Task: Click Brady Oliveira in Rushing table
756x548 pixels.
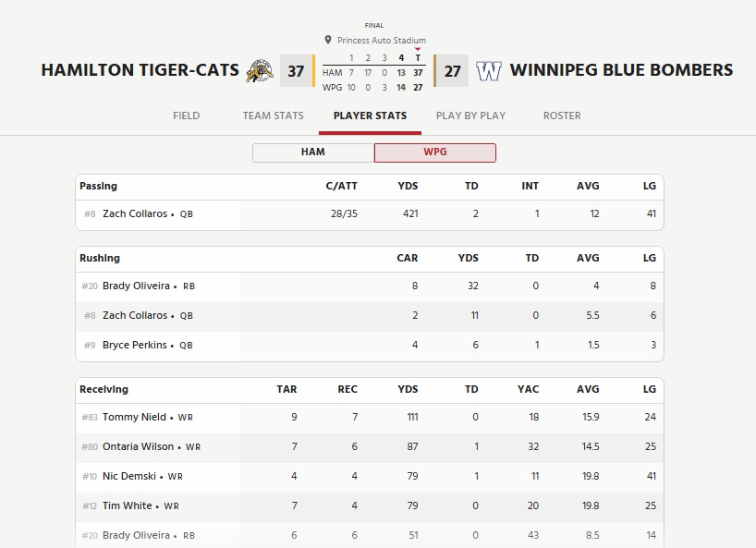Action: (136, 286)
